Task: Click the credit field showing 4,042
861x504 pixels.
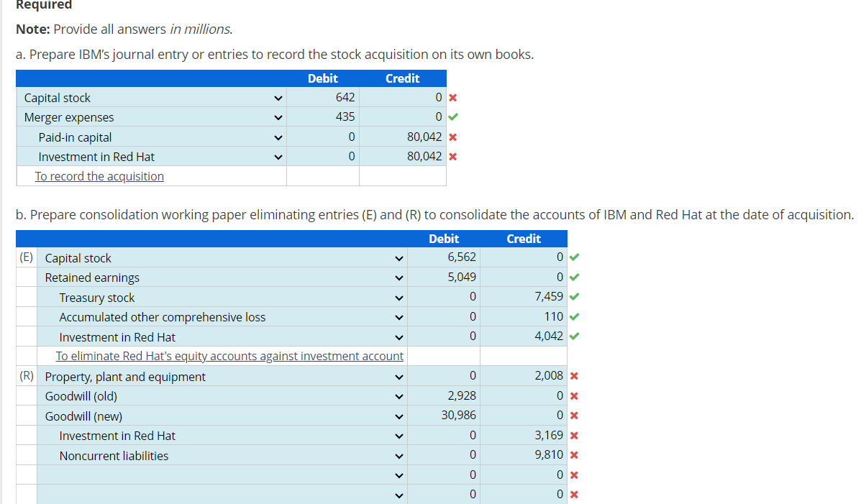Action: tap(524, 336)
